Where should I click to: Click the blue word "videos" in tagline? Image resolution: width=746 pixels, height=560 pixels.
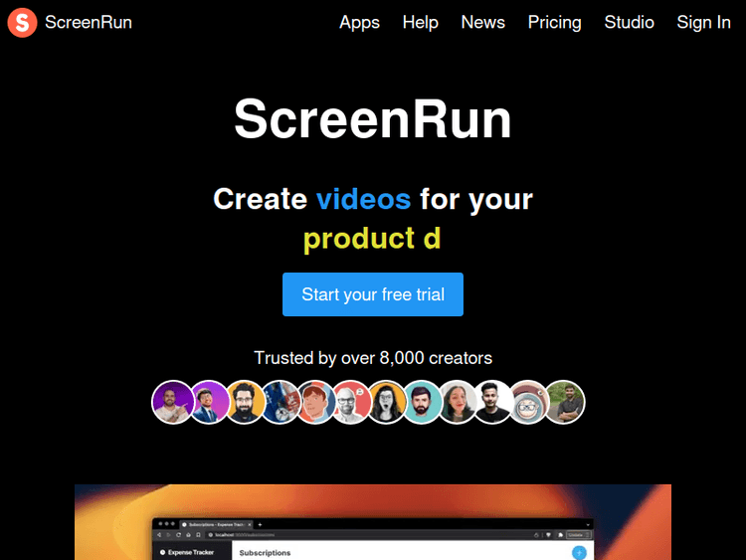(x=363, y=199)
